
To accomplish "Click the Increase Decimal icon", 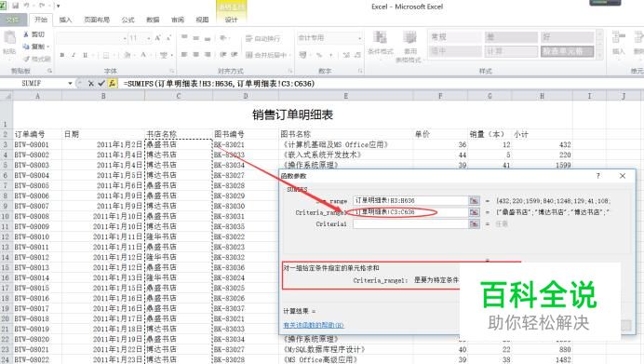I will [346, 55].
